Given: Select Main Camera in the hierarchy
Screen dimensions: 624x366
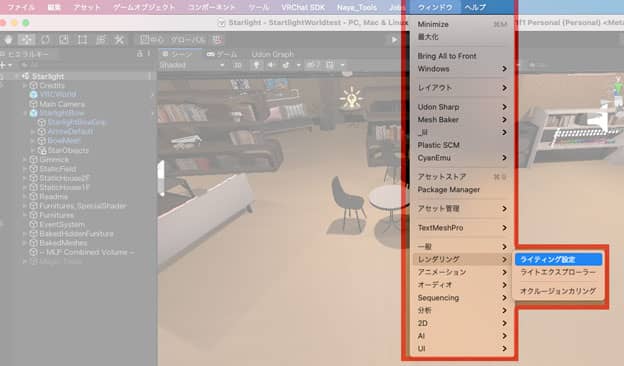Looking at the screenshot, I should tap(62, 104).
